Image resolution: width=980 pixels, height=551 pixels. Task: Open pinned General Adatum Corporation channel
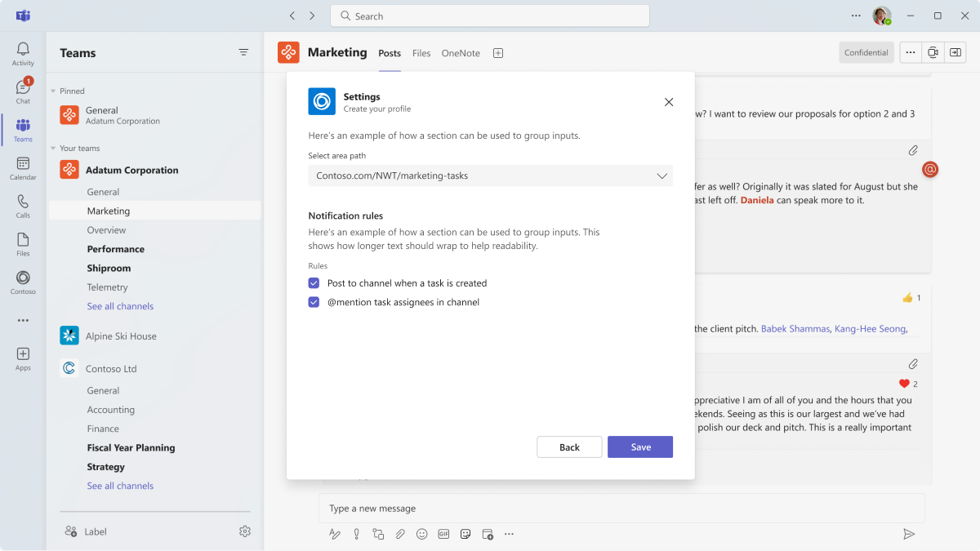click(x=155, y=115)
